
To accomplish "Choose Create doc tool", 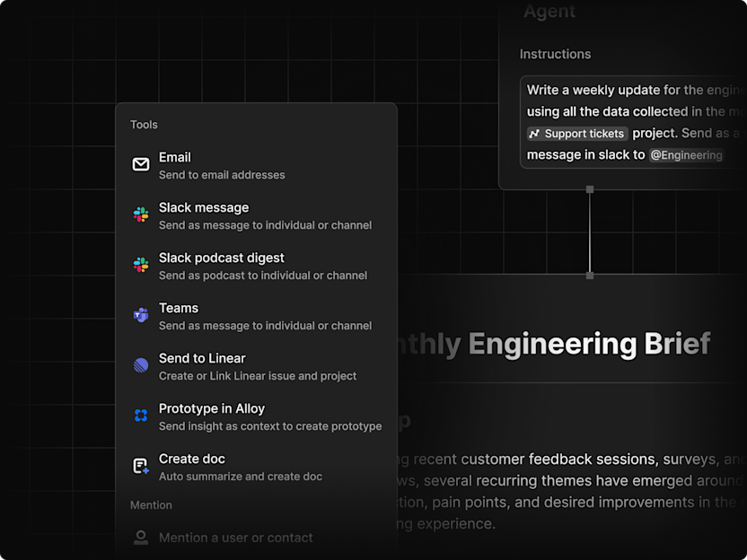I will [x=256, y=467].
